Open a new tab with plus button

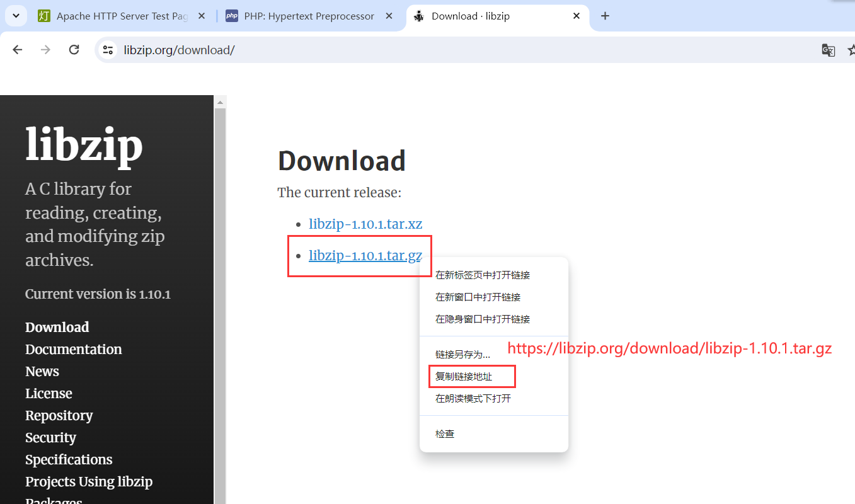tap(605, 16)
